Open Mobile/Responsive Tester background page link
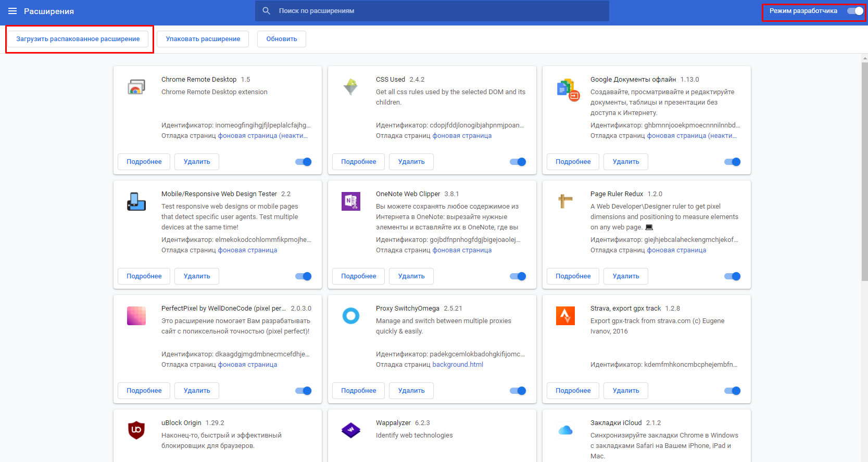Screen dimensions: 868x462 (247, 250)
